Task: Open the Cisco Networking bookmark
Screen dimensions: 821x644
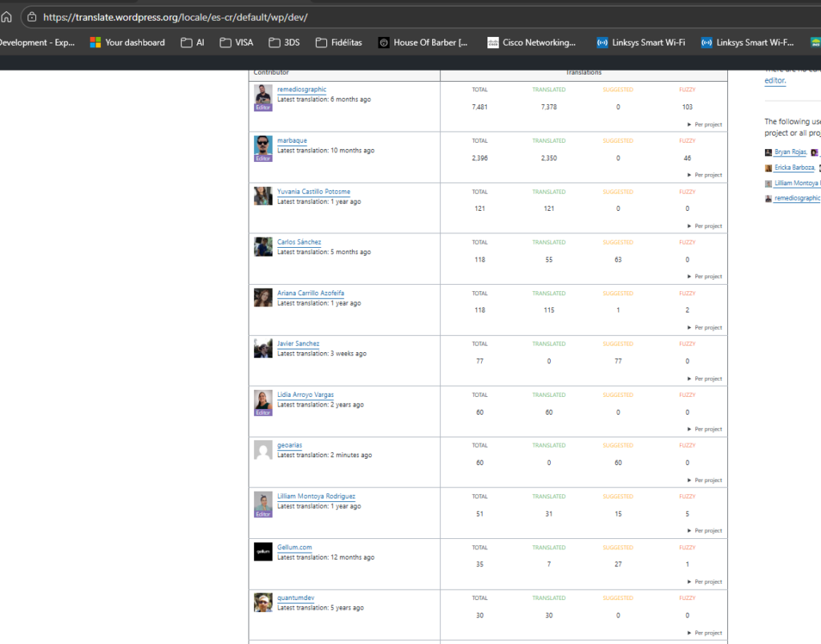Action: pos(531,43)
